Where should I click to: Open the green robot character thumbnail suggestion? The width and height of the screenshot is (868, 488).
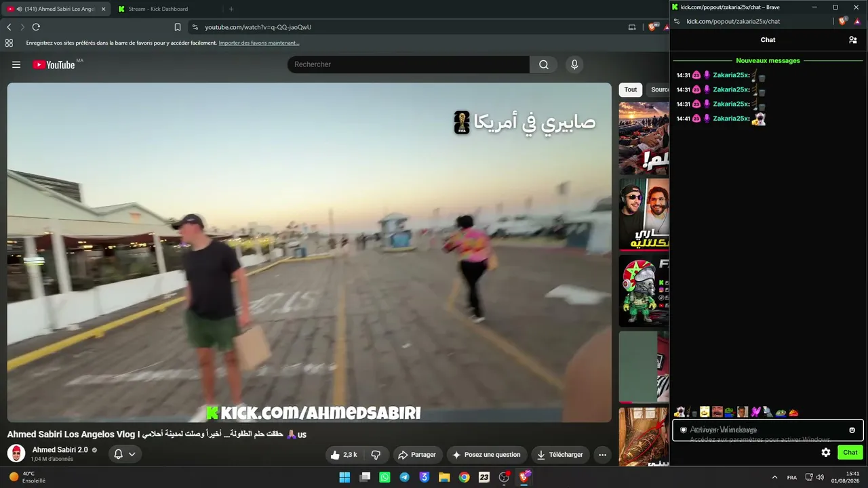point(644,291)
